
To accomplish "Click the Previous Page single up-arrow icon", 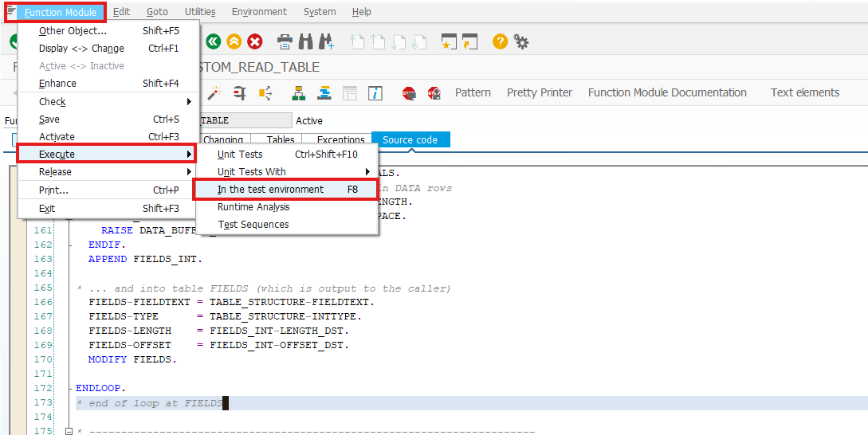I will coord(378,42).
